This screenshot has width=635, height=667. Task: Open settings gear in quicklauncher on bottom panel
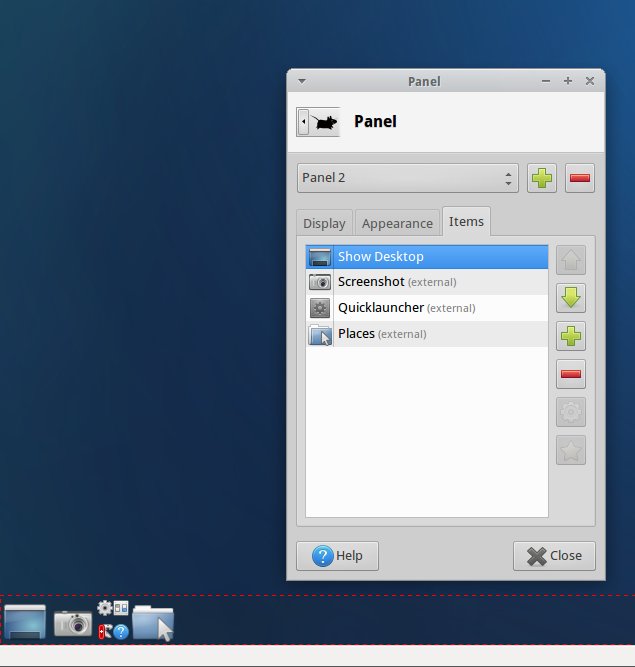tap(105, 608)
